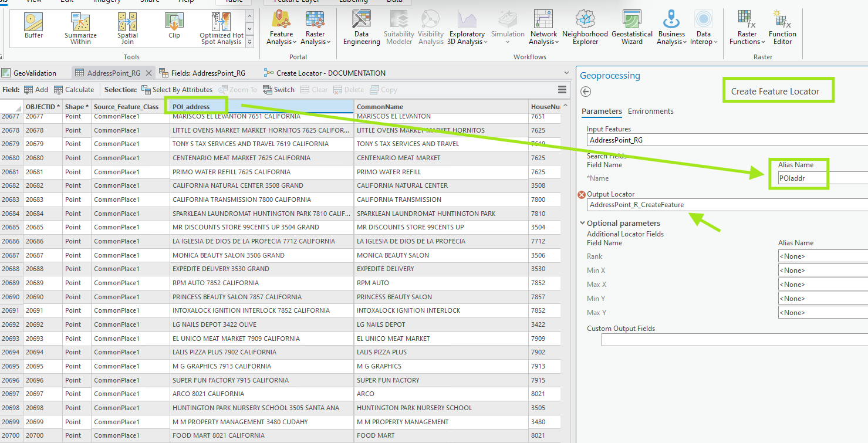868x443 pixels.
Task: Open the view tabs list chevron
Action: [566, 73]
